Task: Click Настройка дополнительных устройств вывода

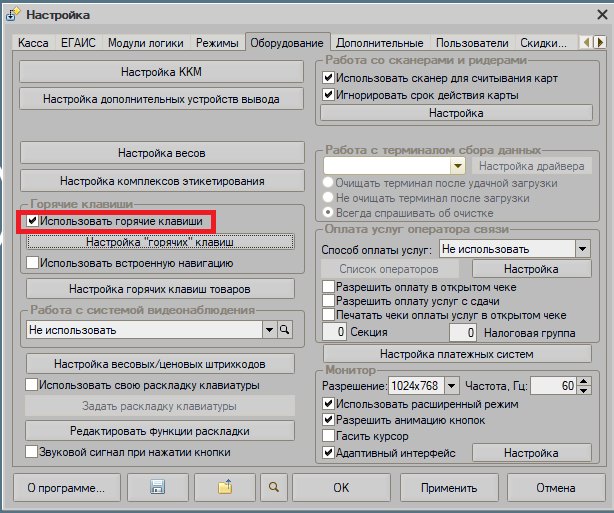Action: pyautogui.click(x=161, y=99)
